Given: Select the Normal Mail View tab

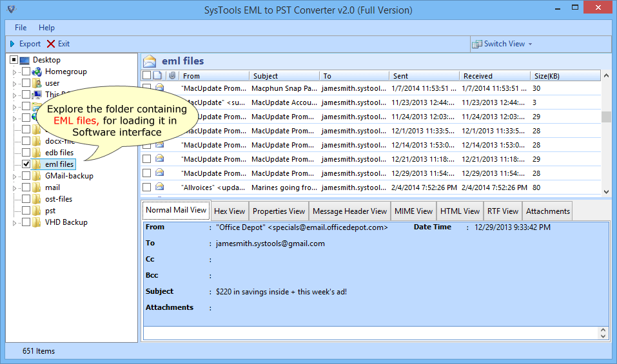Looking at the screenshot, I should click(x=176, y=210).
